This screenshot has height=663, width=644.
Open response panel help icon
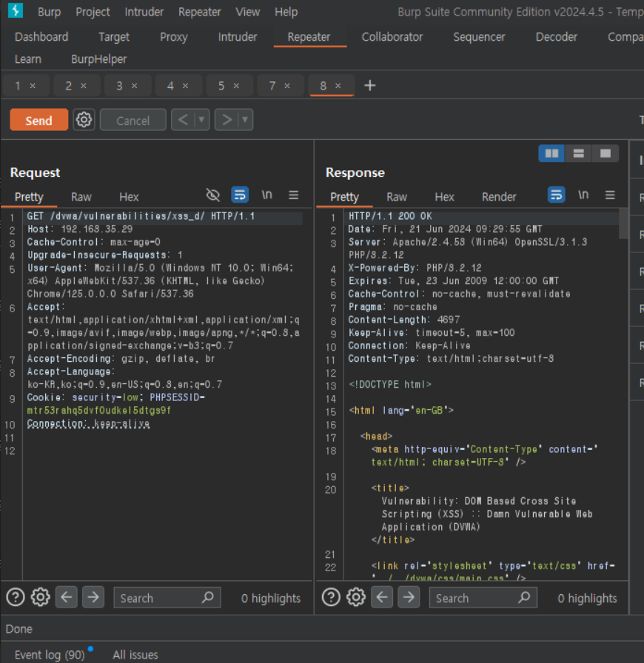click(332, 597)
